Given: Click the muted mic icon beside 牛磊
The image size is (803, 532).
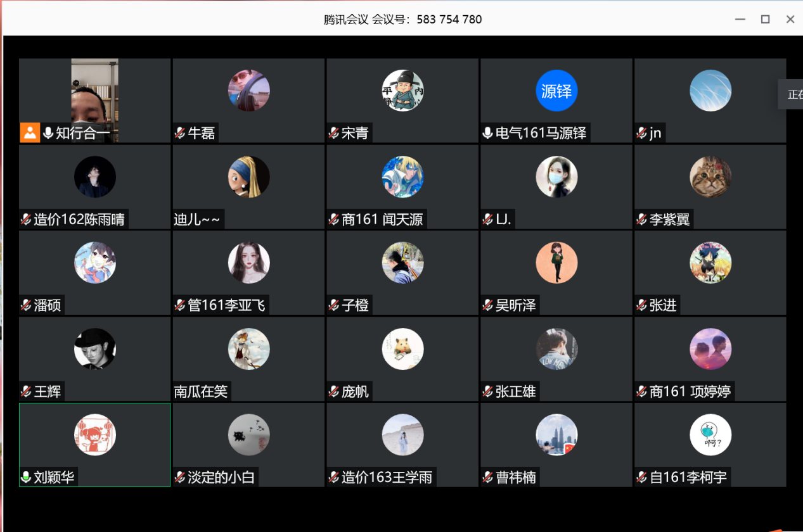Looking at the screenshot, I should click(x=180, y=133).
